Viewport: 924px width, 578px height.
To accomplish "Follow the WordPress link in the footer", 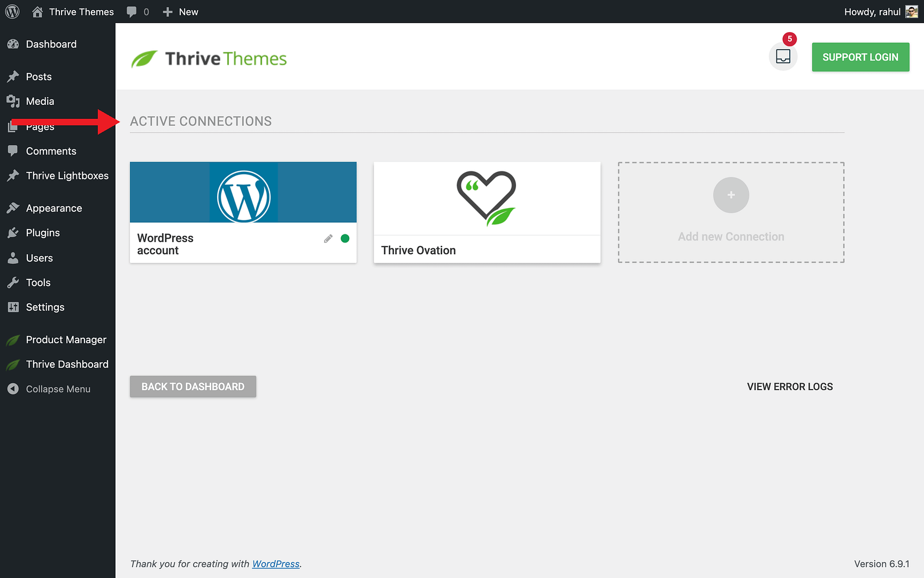I will click(275, 564).
